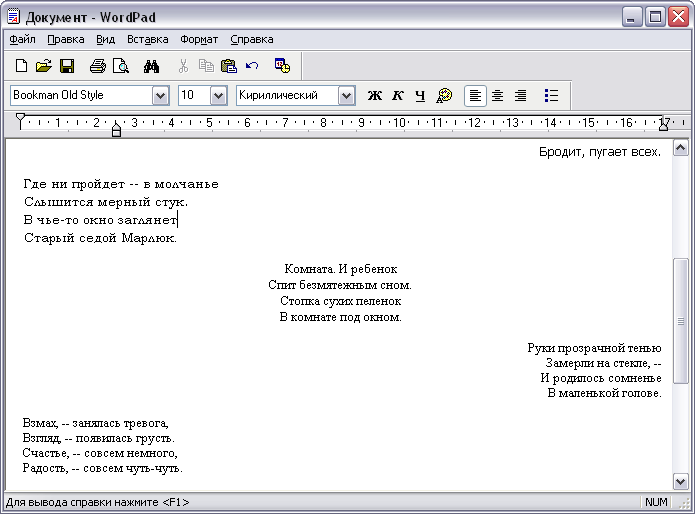Print the document with printer icon
695x514 pixels.
98,66
